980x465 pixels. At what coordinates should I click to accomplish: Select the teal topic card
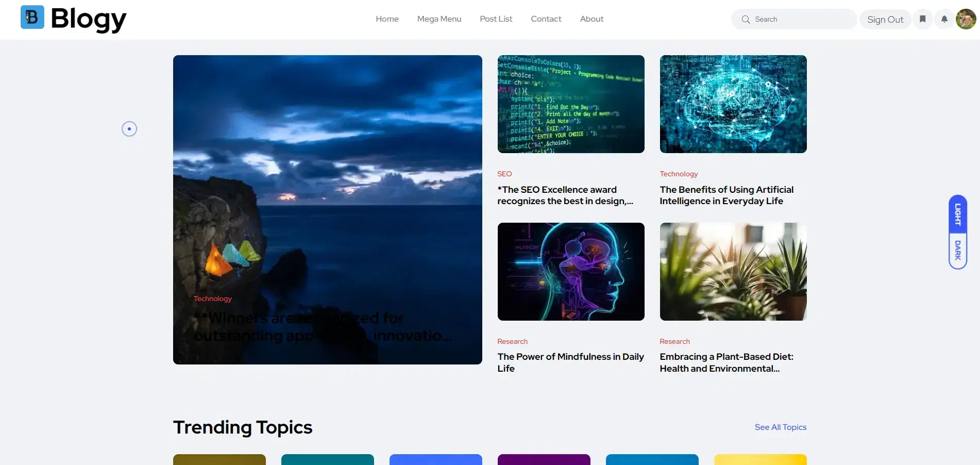(328, 460)
